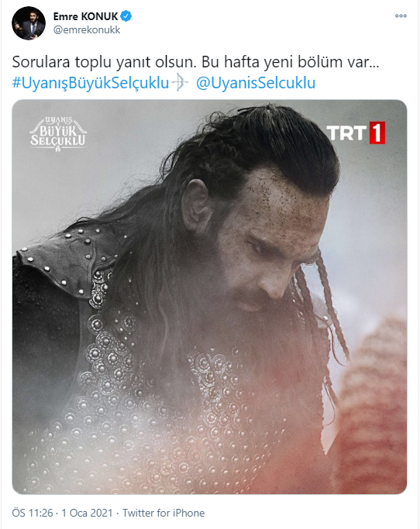The width and height of the screenshot is (420, 529).
Task: Click the ÖS 11:26 timestamp
Action: (33, 513)
